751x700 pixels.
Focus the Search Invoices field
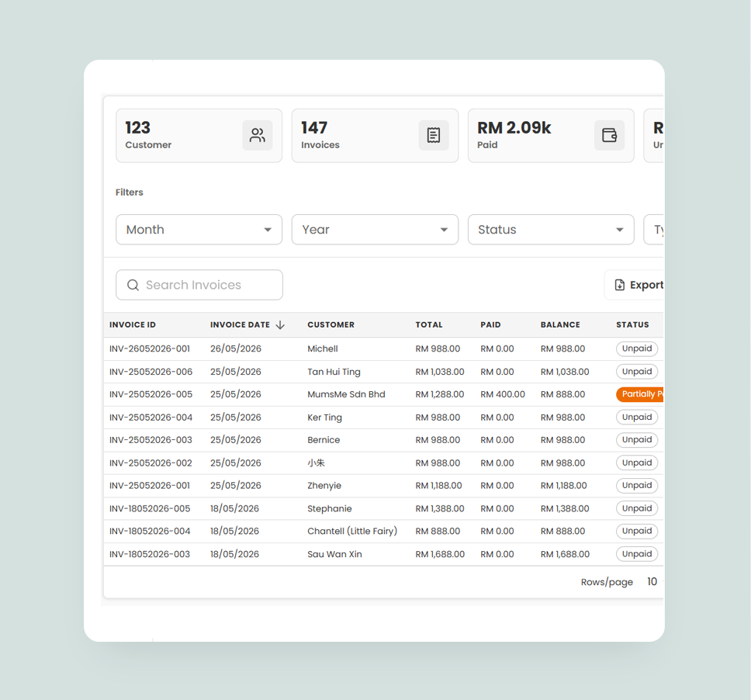coord(199,285)
